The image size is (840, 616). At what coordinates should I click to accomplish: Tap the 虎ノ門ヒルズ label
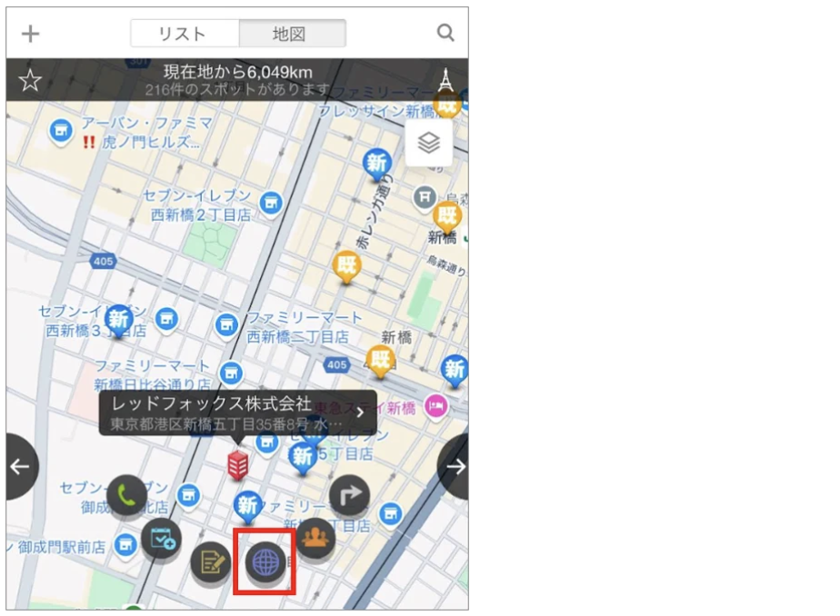(x=151, y=142)
